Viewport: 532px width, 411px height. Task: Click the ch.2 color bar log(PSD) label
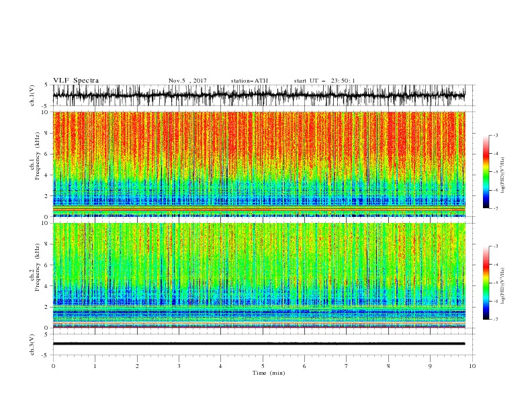click(x=503, y=285)
